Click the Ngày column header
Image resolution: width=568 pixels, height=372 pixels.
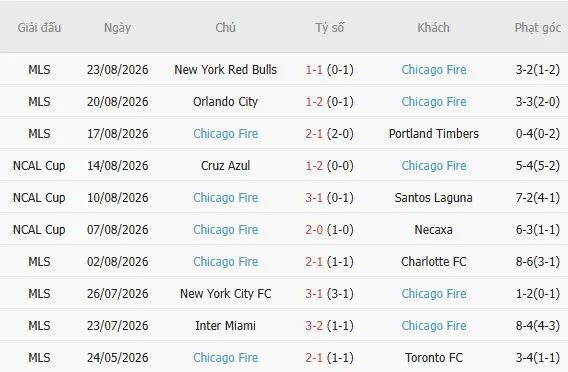(117, 28)
